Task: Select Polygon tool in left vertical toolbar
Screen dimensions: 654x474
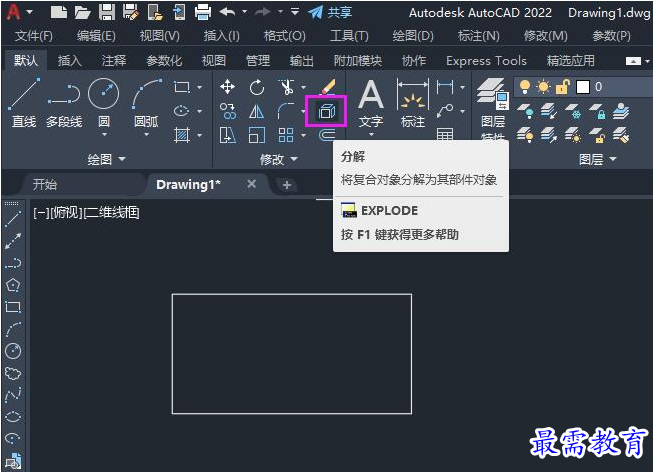Action: (x=13, y=285)
